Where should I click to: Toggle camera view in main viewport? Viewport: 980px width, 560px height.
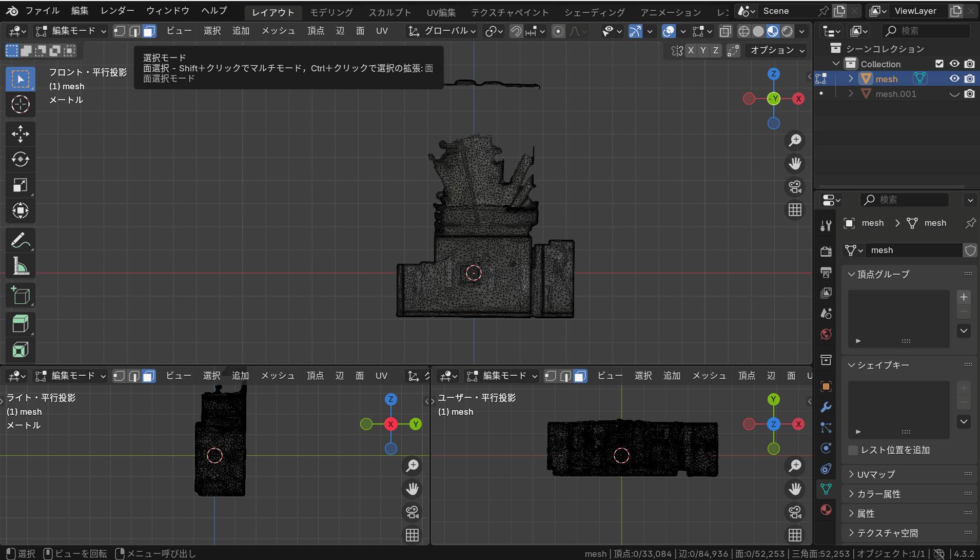pyautogui.click(x=795, y=187)
